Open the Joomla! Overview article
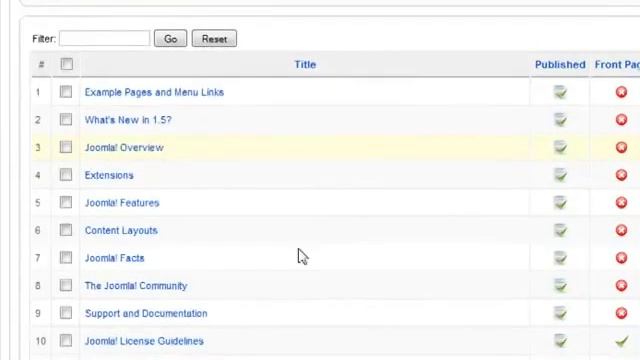This screenshot has height=360, width=640. click(124, 148)
